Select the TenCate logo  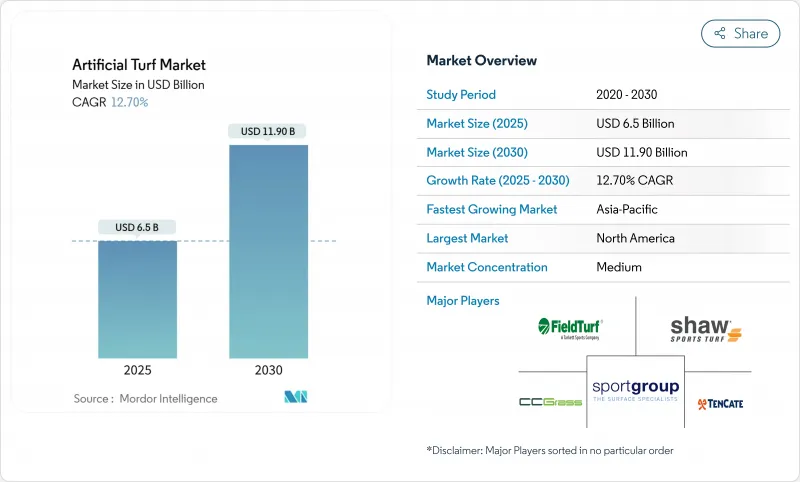pyautogui.click(x=720, y=403)
